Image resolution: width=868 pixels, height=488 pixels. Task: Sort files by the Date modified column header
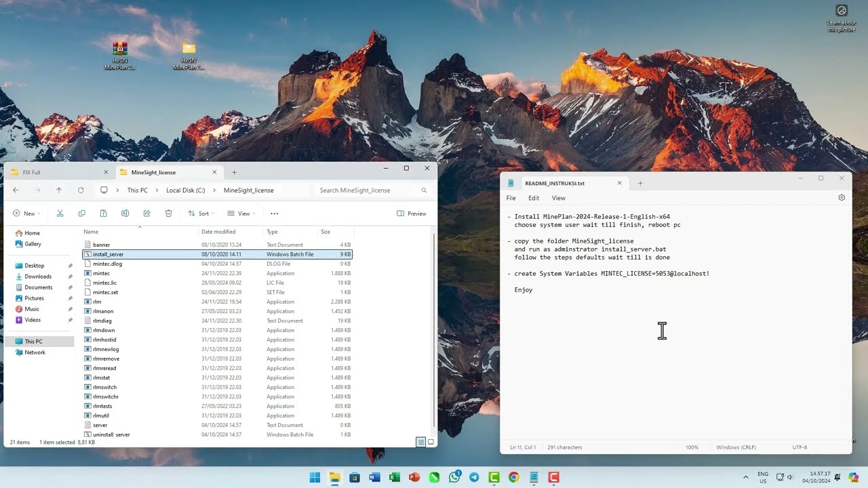coord(231,232)
